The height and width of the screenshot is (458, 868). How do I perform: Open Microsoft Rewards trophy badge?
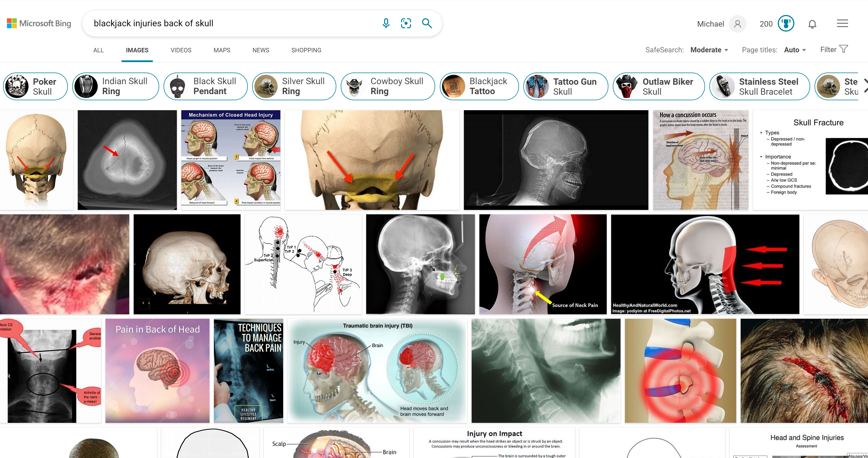pyautogui.click(x=786, y=24)
